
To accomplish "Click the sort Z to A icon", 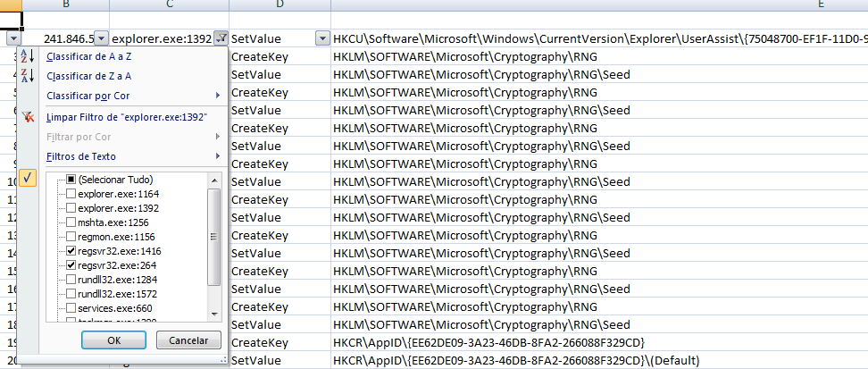I will click(27, 77).
